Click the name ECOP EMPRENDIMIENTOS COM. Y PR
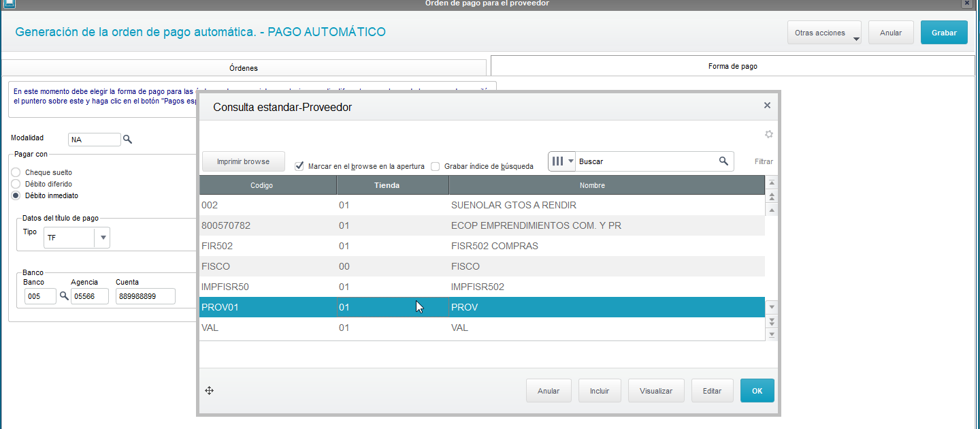The width and height of the screenshot is (980, 429). coord(536,225)
